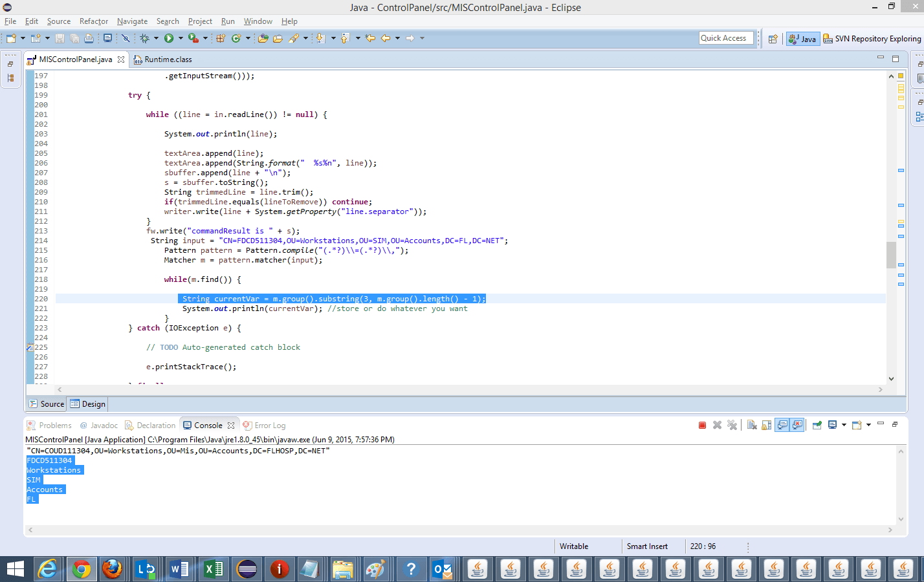Switch to the Declaration tab

click(150, 426)
